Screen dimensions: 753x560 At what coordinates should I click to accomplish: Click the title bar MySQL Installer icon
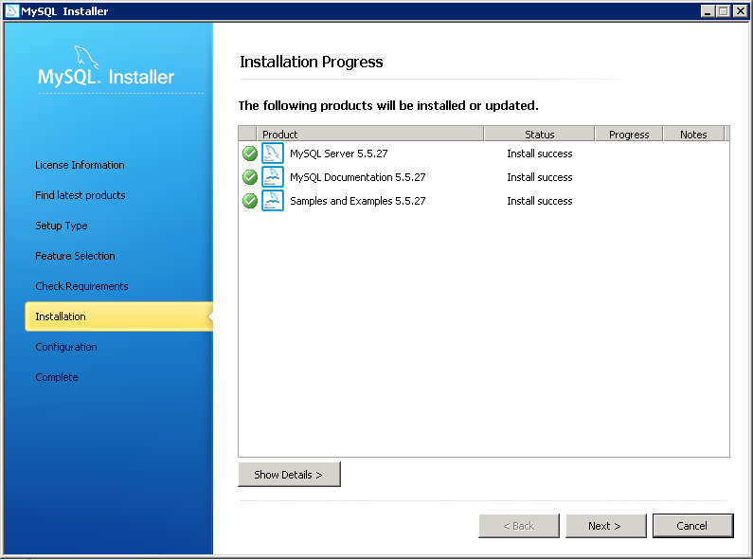coord(11,10)
